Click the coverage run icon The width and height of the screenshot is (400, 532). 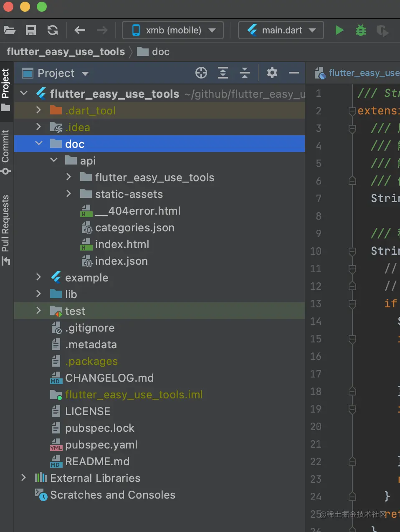coord(382,30)
